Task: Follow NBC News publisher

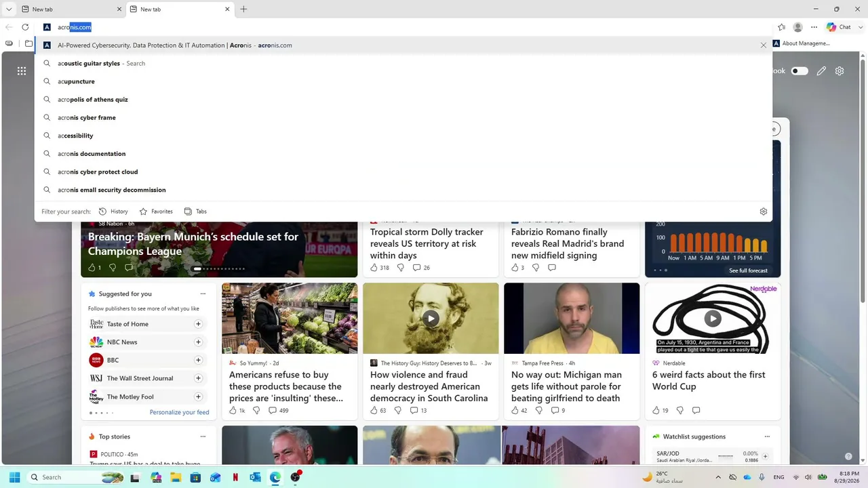Action: 198,342
